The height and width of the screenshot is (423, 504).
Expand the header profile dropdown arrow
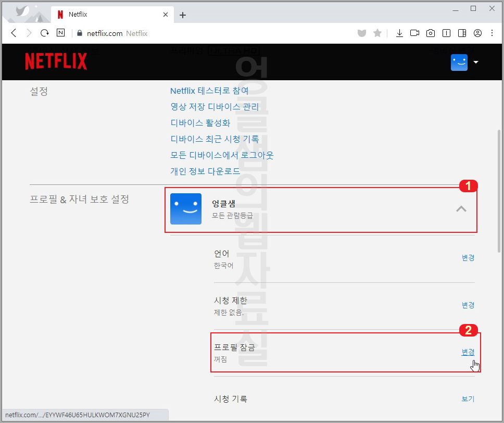[x=476, y=62]
